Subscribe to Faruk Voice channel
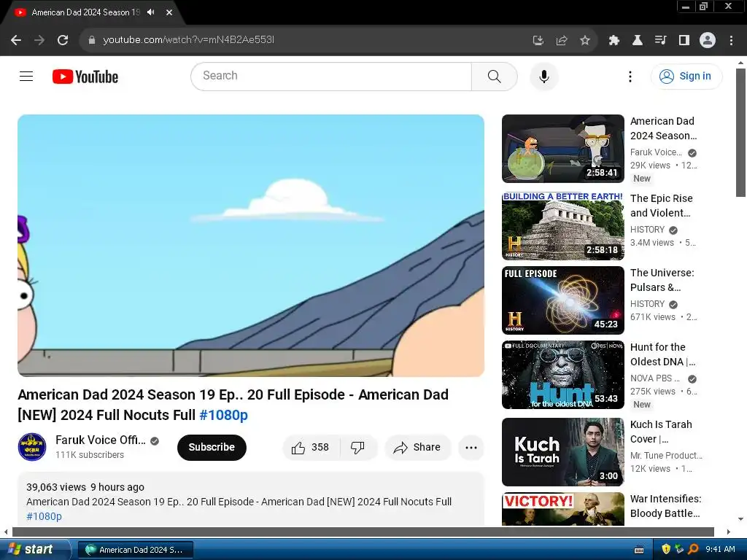The width and height of the screenshot is (747, 560). pyautogui.click(x=212, y=447)
